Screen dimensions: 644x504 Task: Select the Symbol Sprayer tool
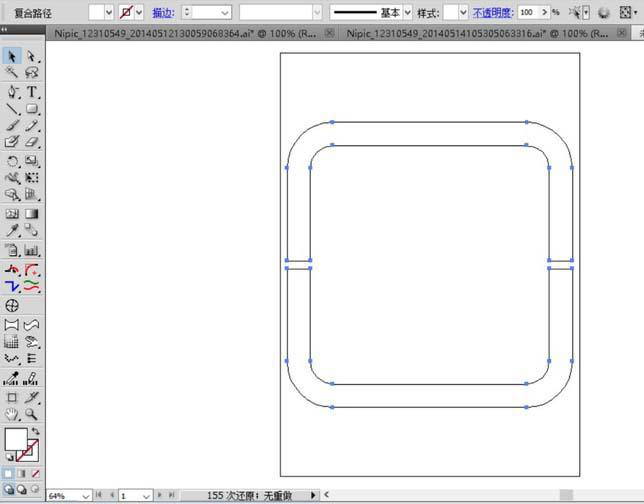[12, 250]
